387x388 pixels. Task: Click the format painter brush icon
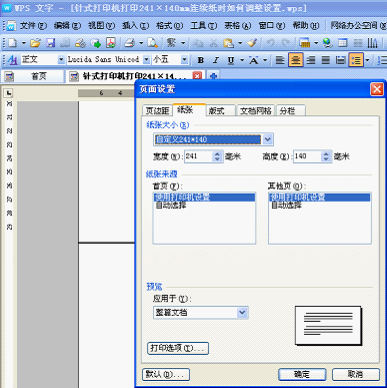point(252,43)
